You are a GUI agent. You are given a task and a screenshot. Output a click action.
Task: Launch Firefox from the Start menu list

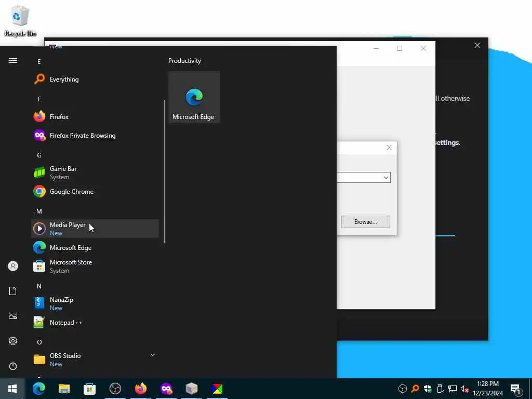point(95,117)
